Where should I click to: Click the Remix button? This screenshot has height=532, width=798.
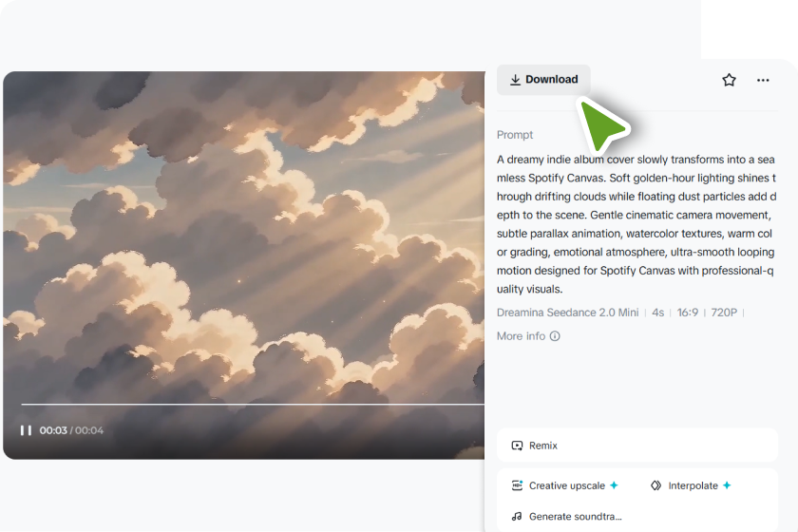pyautogui.click(x=637, y=446)
